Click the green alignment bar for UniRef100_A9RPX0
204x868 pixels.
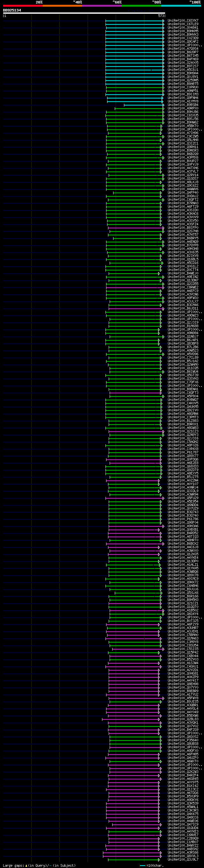click(x=140, y=108)
